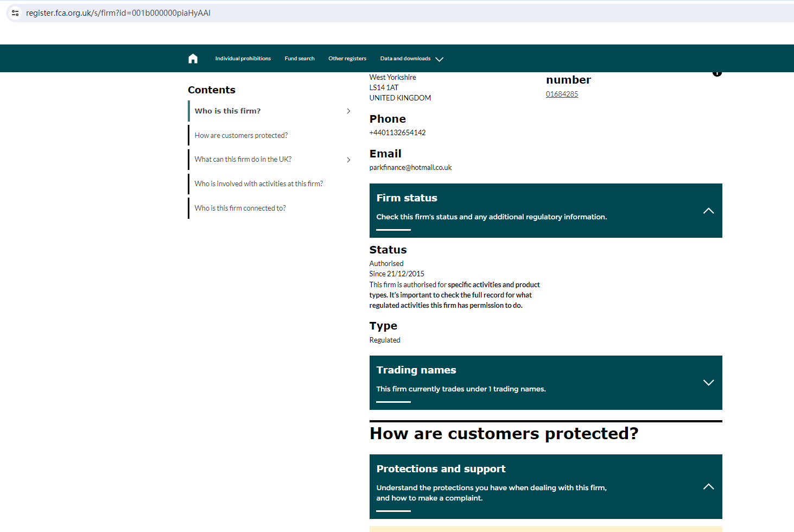Click the browser address bar URL
Image resolution: width=794 pixels, height=532 pixels.
[x=118, y=13]
